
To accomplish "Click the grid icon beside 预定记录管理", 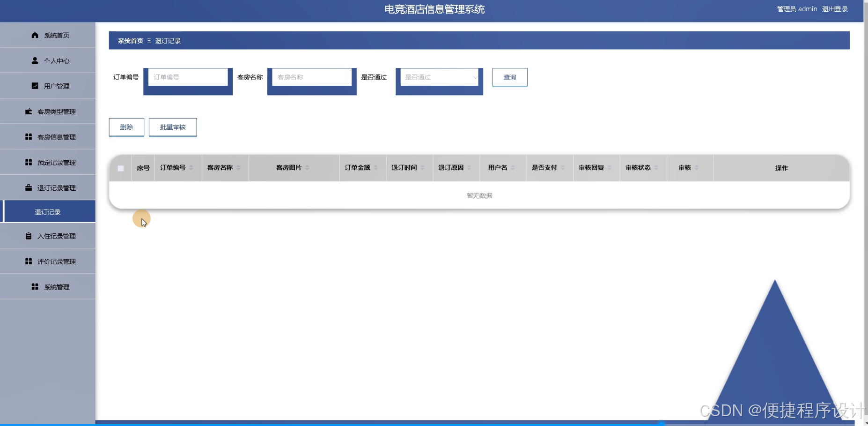I will point(29,162).
